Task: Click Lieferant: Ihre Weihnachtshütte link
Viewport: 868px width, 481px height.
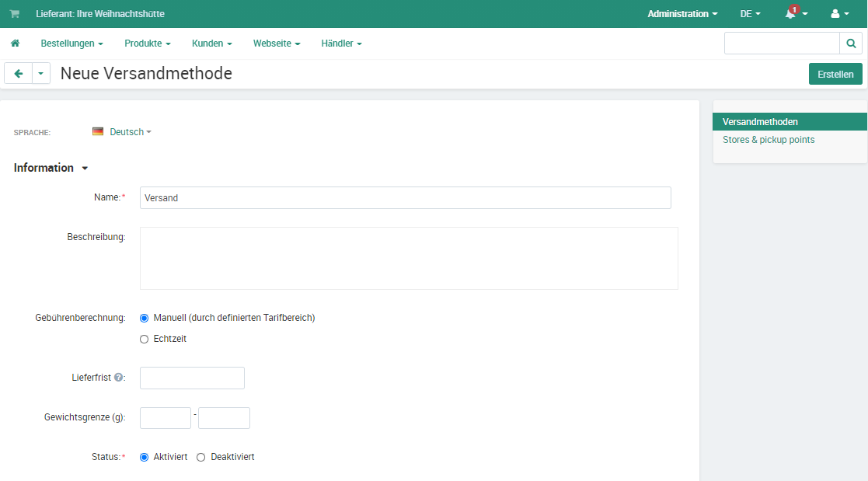Action: [x=100, y=14]
